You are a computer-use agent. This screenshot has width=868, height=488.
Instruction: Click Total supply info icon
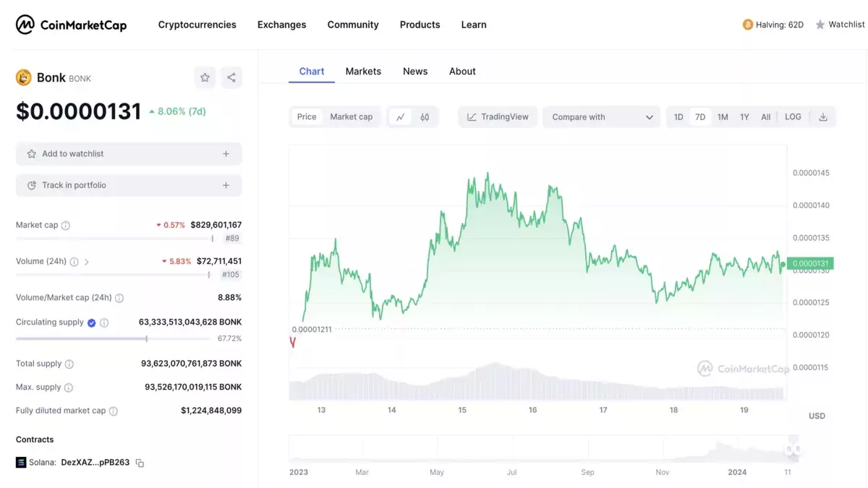point(69,364)
